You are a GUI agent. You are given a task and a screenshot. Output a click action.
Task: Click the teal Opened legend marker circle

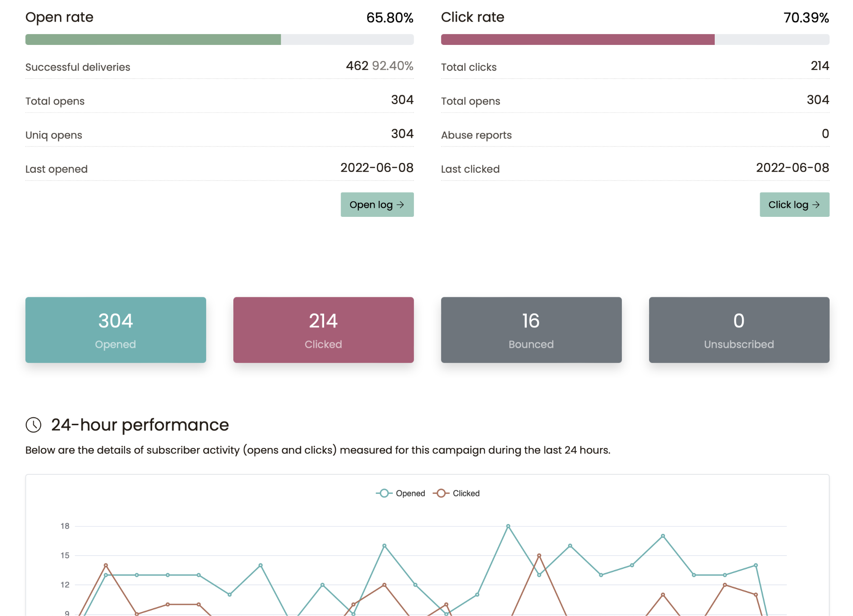[384, 493]
